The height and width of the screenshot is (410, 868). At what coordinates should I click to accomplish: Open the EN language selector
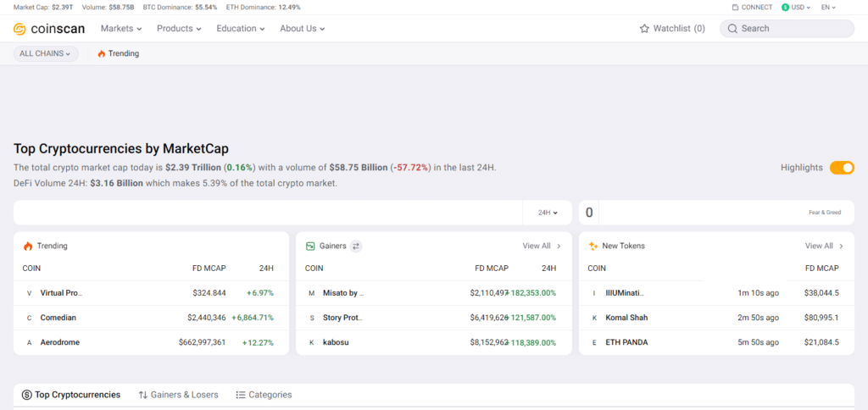tap(828, 7)
